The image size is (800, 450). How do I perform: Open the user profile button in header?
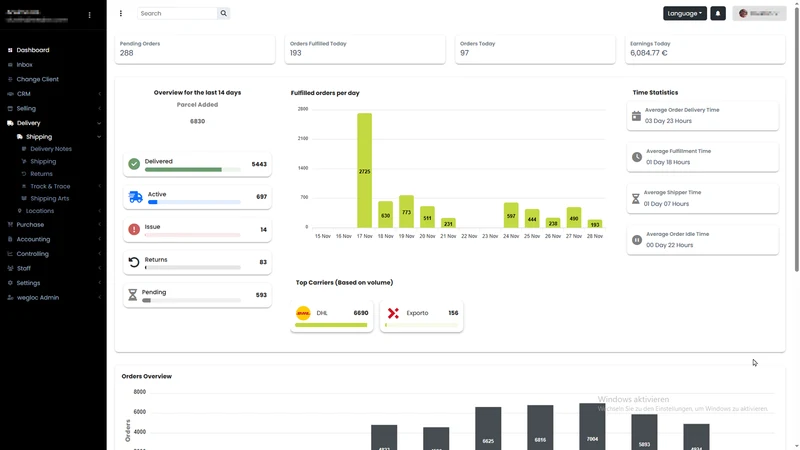pyautogui.click(x=760, y=13)
